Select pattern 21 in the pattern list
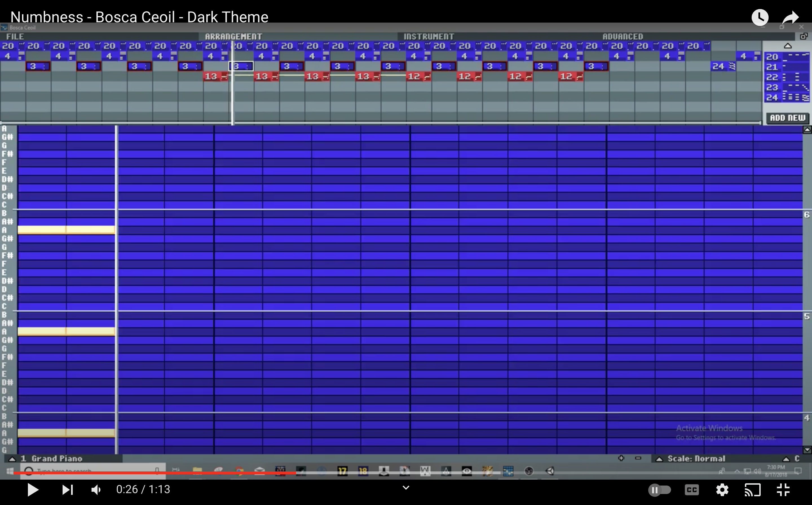Image resolution: width=812 pixels, height=505 pixels. (x=787, y=67)
